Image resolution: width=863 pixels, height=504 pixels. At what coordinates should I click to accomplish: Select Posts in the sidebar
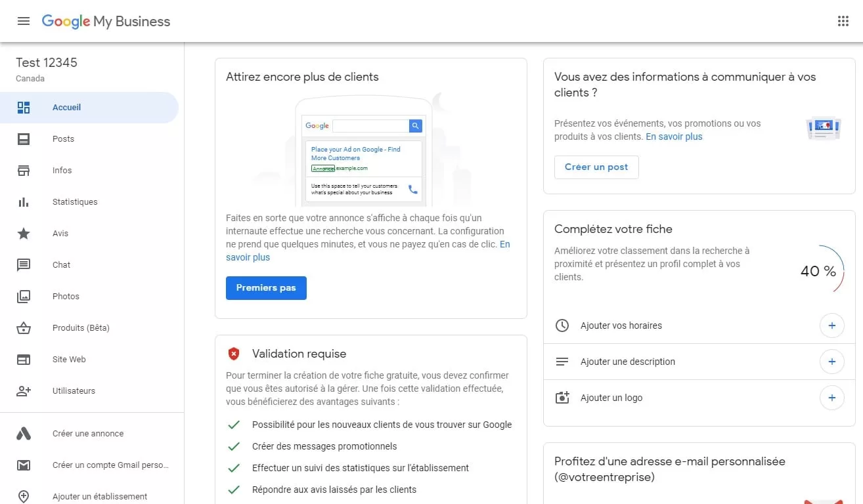coord(63,139)
